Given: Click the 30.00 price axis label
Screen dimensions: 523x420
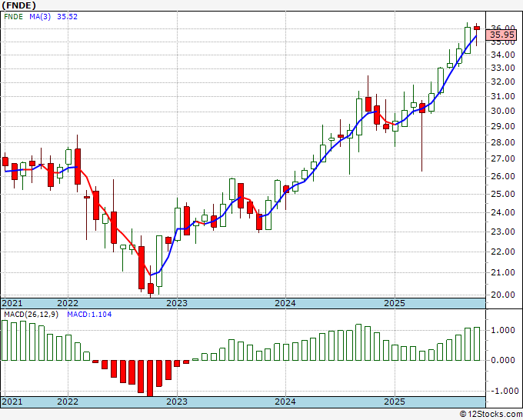Looking at the screenshot, I should coord(503,111).
